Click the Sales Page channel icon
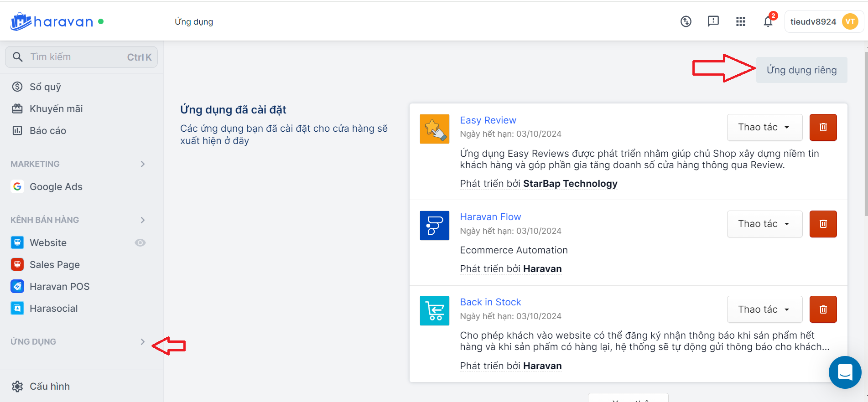Image resolution: width=868 pixels, height=402 pixels. point(17,264)
